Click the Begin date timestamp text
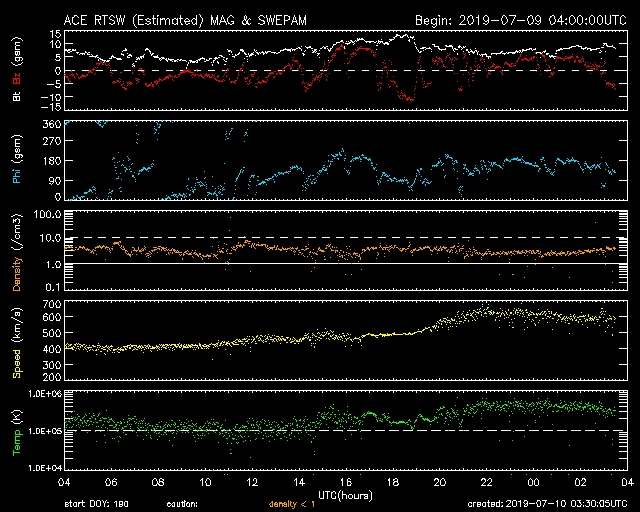Screen dimensions: 640x512 coord(516,20)
